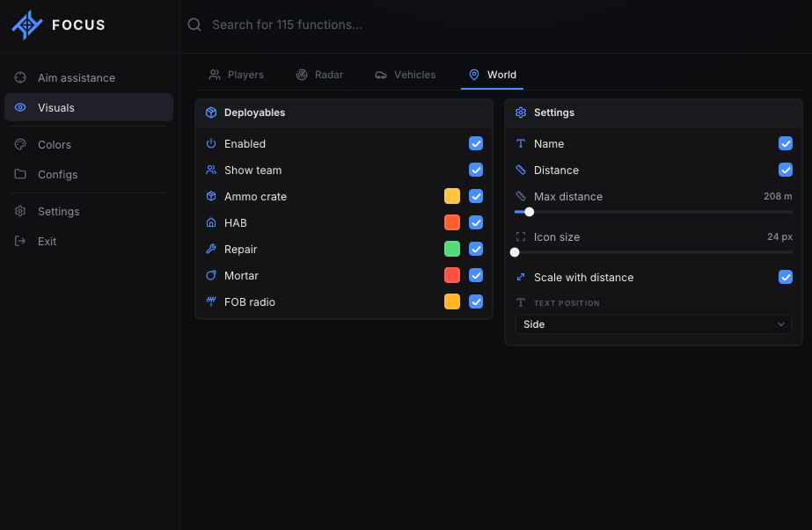Click the Max distance ruler icon
812x530 pixels.
pyautogui.click(x=521, y=196)
